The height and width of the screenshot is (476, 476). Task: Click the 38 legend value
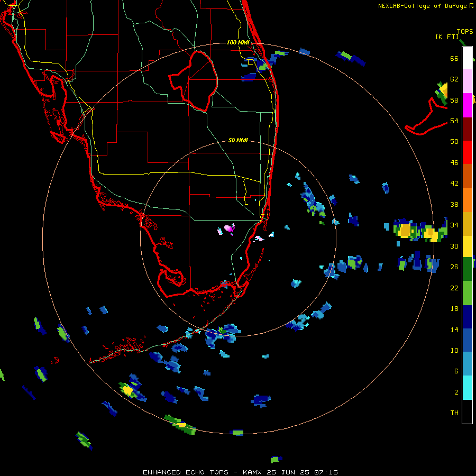[x=454, y=204]
